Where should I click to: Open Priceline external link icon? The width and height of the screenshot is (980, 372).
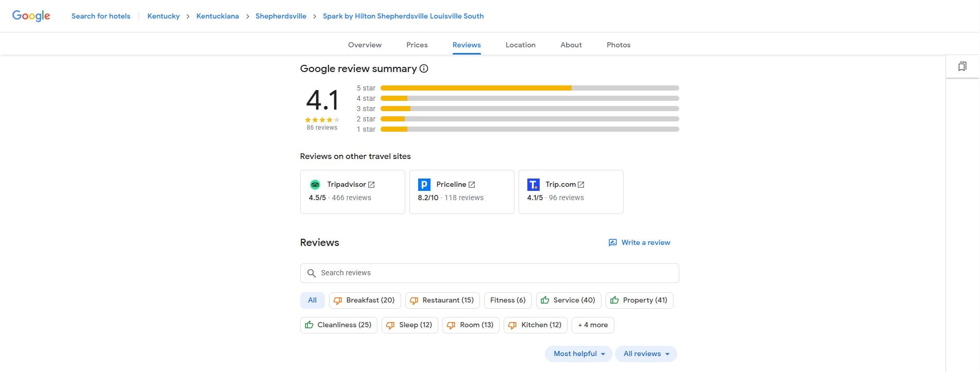coord(472,185)
